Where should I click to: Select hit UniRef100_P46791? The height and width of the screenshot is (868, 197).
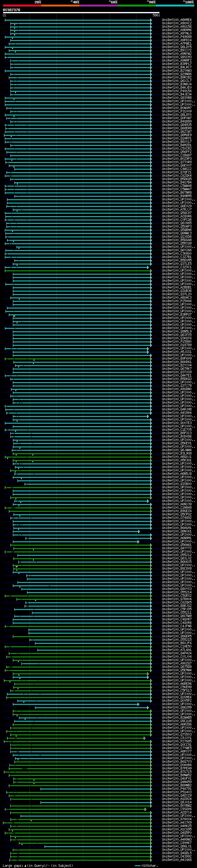tap(177, 789)
